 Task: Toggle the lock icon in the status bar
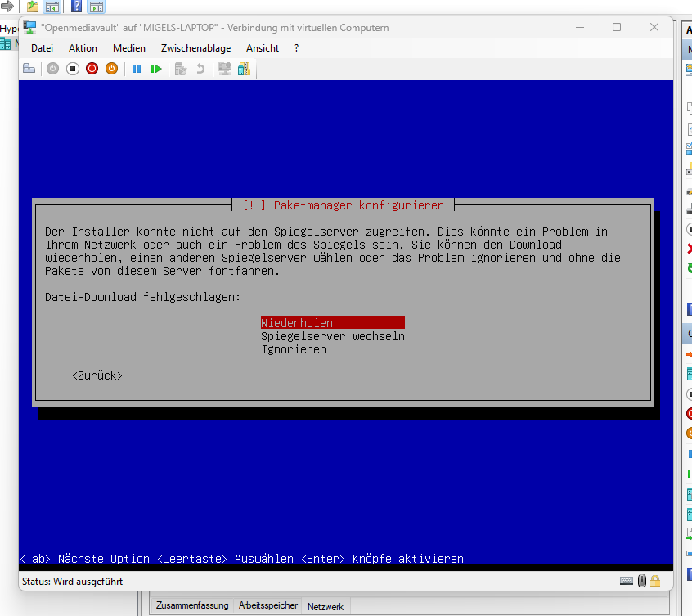(654, 580)
